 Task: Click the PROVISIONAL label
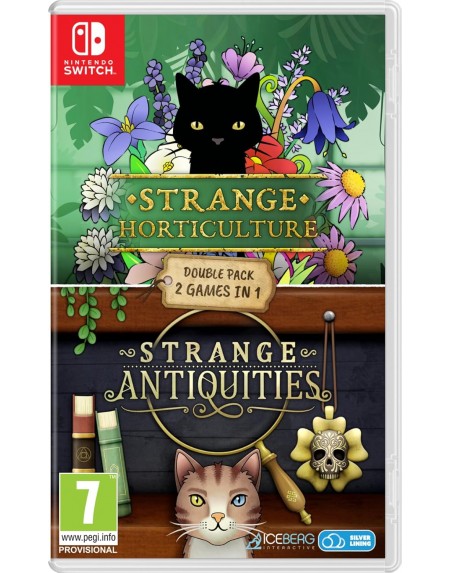point(88,550)
